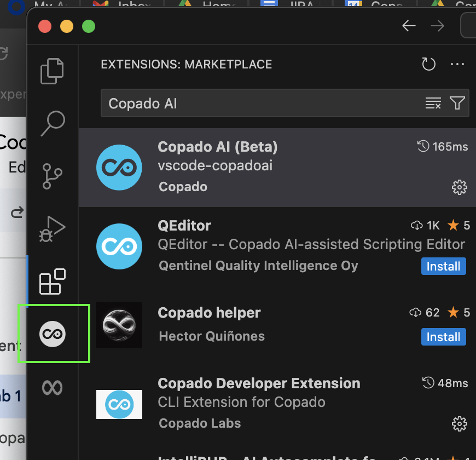Open Manage gear for Copado AI (Beta)

459,187
